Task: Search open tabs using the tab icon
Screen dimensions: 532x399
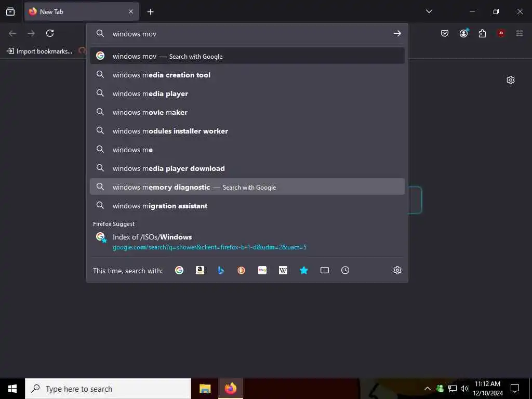Action: [325, 270]
